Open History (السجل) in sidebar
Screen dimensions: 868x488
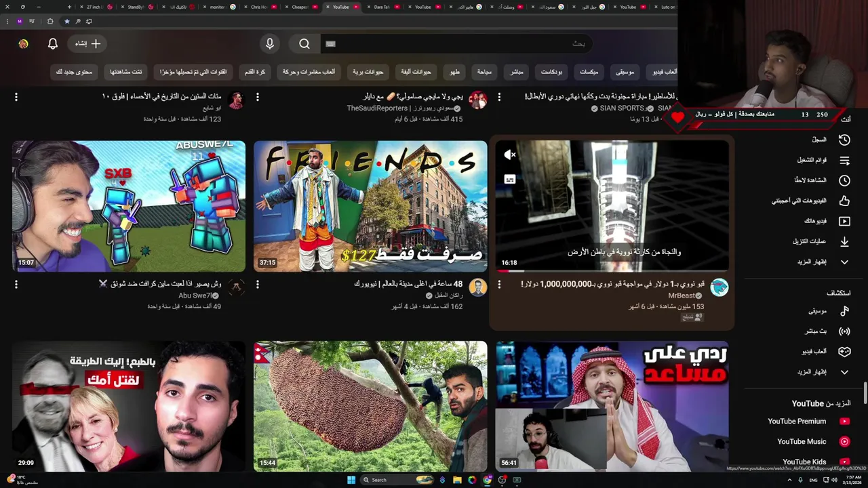tap(831, 140)
